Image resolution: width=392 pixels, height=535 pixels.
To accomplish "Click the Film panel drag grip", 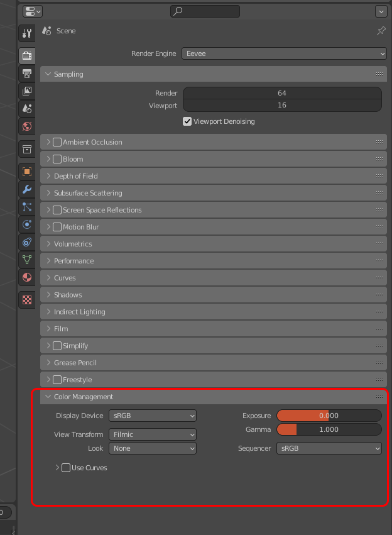I will [379, 329].
